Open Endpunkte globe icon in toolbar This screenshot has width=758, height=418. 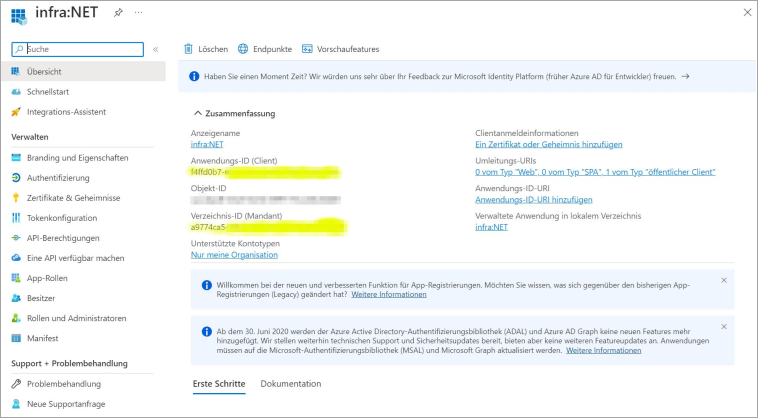pyautogui.click(x=243, y=49)
